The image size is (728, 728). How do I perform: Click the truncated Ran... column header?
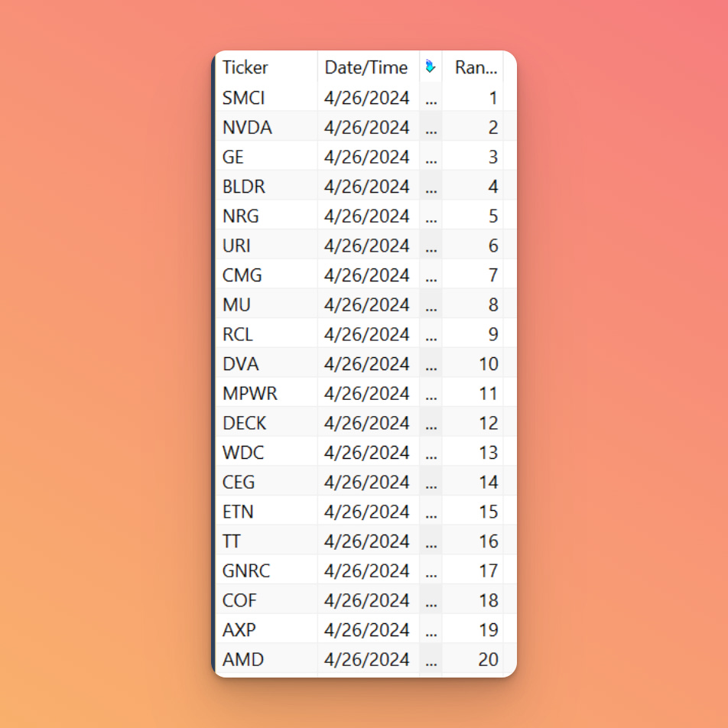click(473, 67)
